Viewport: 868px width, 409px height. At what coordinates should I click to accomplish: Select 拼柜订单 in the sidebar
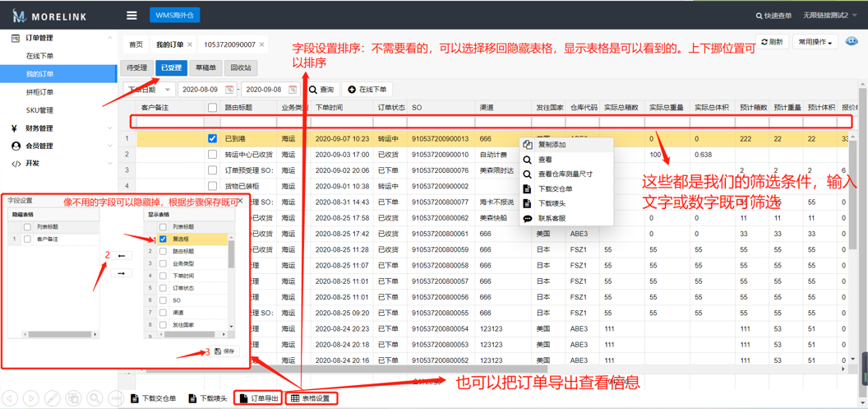(x=39, y=92)
